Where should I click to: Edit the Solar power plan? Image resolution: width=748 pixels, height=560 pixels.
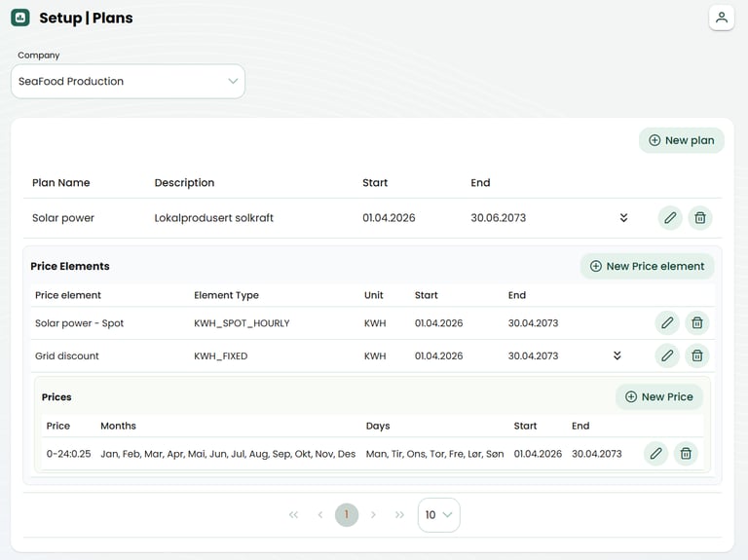pyautogui.click(x=670, y=218)
